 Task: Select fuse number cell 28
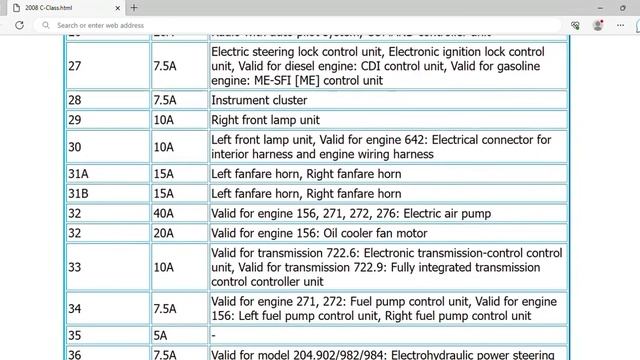coord(108,100)
